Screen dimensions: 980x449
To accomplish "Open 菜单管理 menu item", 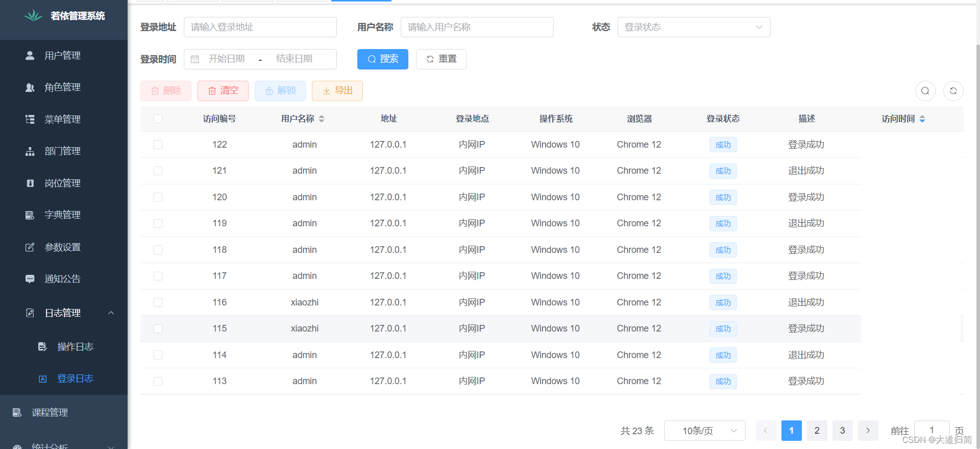I will point(64,119).
